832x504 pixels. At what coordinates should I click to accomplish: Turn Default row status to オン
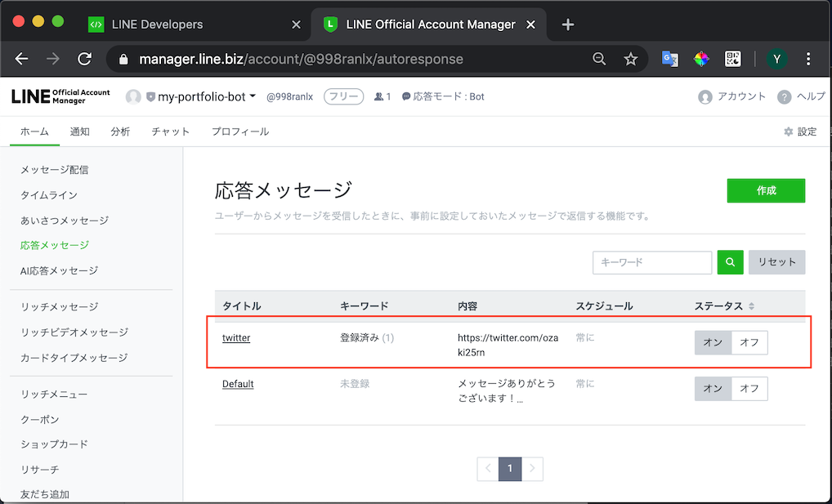pyautogui.click(x=713, y=389)
